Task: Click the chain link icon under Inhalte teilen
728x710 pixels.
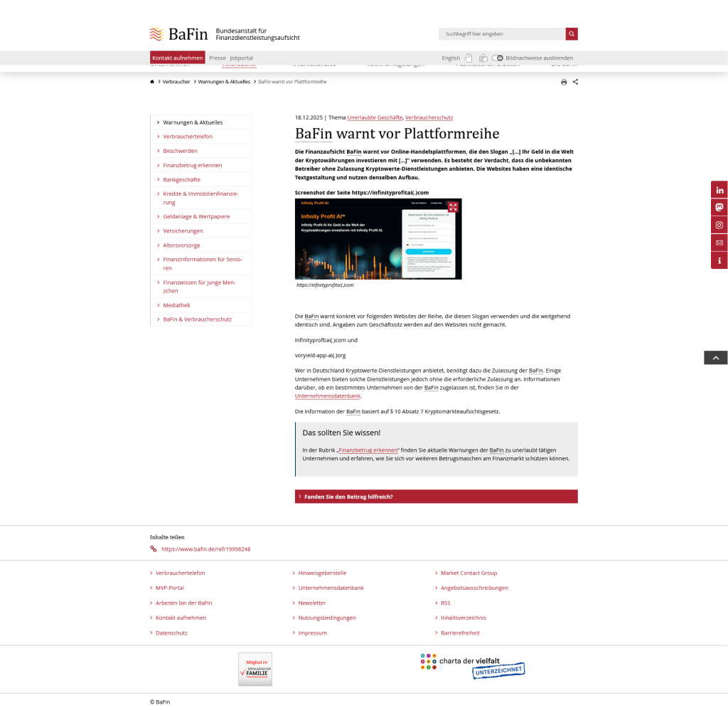Action: point(154,549)
